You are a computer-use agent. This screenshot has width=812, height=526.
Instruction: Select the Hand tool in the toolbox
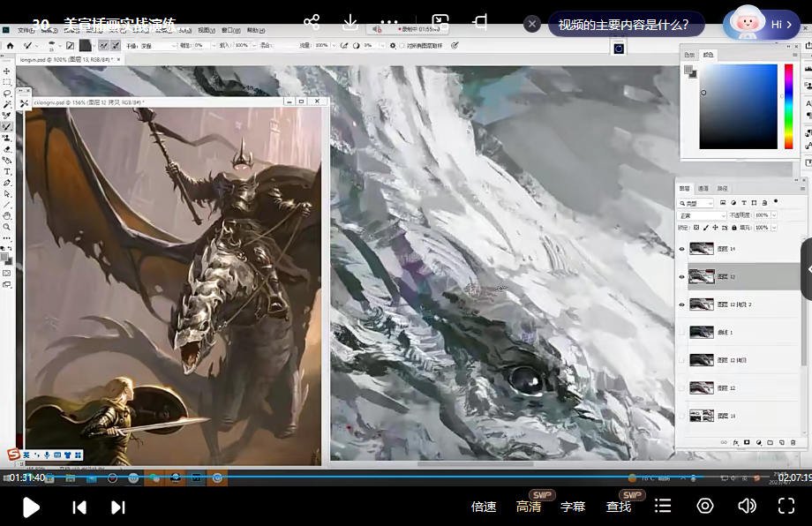pyautogui.click(x=7, y=215)
